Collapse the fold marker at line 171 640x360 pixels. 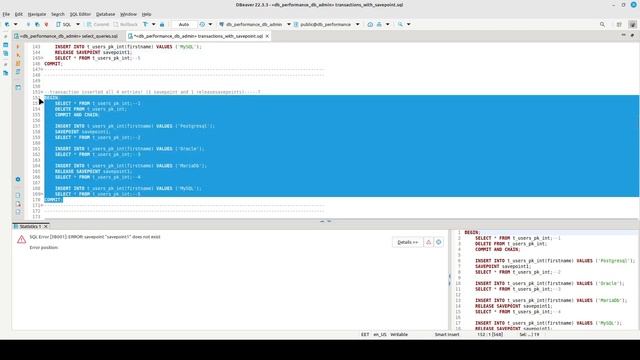[42, 205]
